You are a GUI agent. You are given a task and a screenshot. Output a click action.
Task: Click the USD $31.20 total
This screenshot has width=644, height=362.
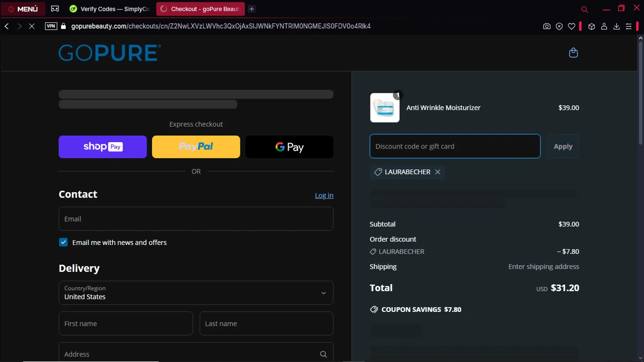[558, 288]
